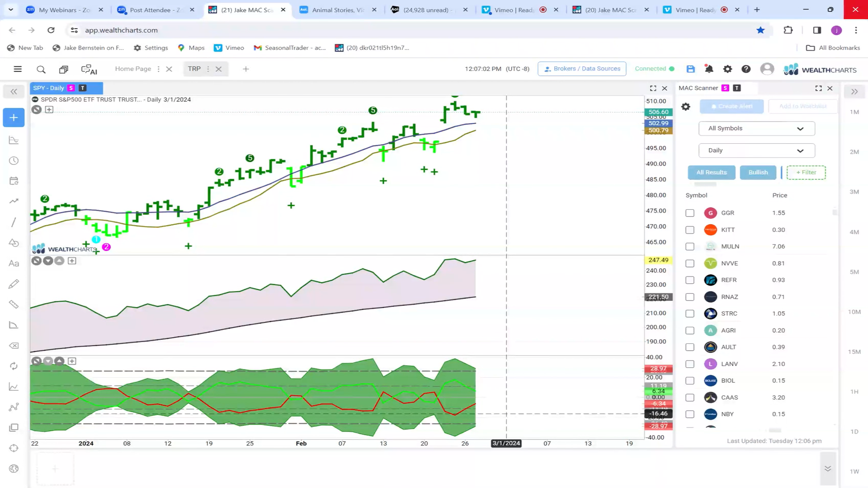Tick the RNAZ symbol checkbox
Screen dimensions: 868x488
pos(690,297)
